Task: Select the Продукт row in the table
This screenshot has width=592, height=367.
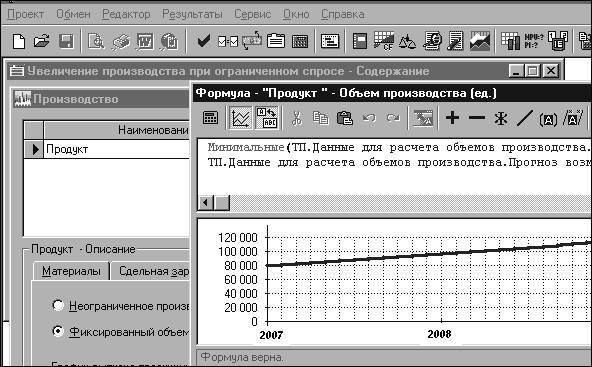Action: tap(106, 149)
